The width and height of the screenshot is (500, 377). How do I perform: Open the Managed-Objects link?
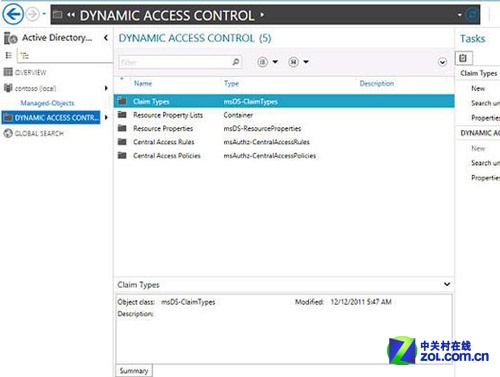pyautogui.click(x=47, y=103)
